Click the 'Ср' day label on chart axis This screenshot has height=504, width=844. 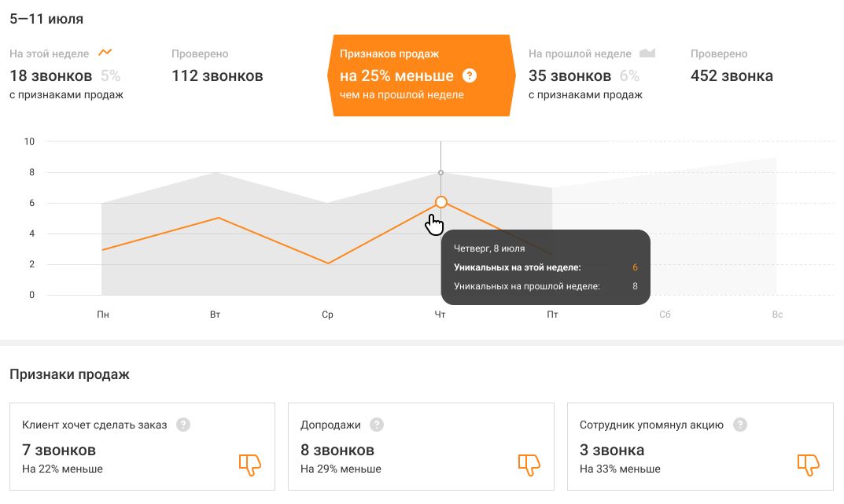327,315
